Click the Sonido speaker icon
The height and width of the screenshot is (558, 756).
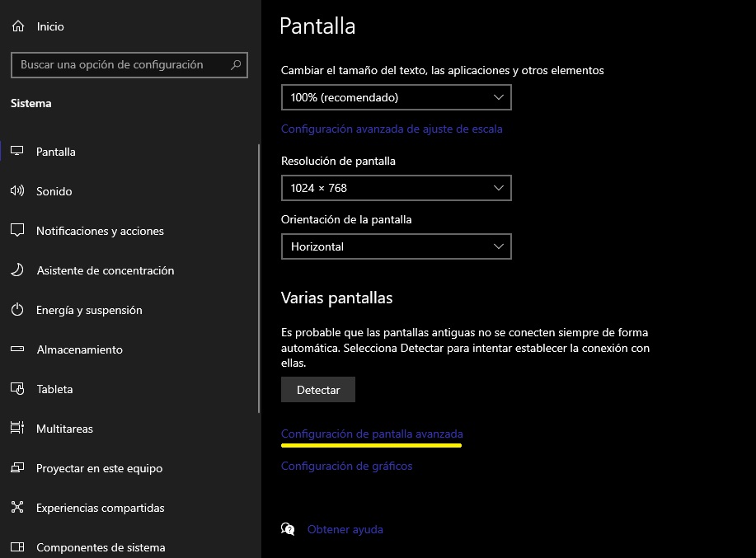[17, 191]
